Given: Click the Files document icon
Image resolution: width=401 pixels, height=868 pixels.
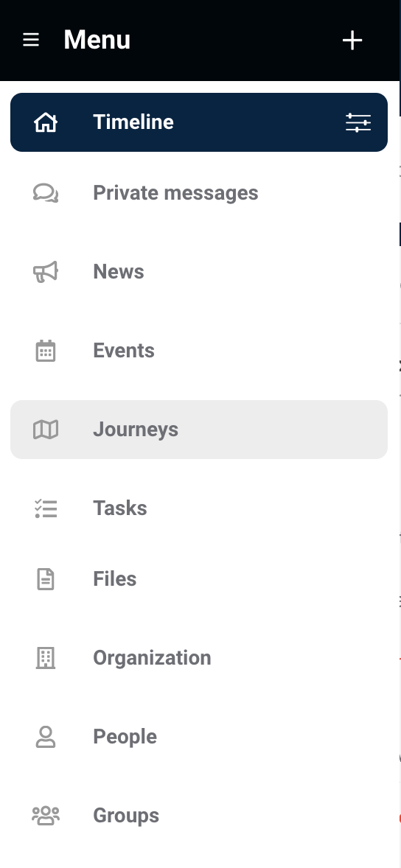Looking at the screenshot, I should 46,579.
